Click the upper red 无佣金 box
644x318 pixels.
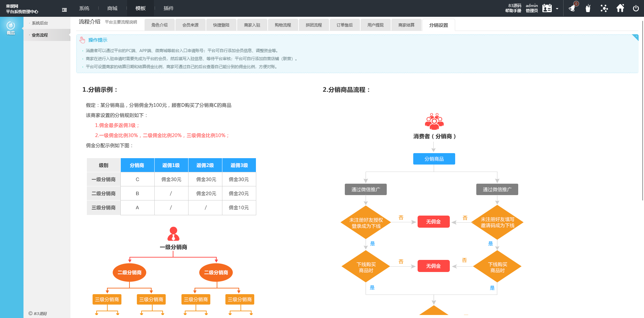[433, 222]
